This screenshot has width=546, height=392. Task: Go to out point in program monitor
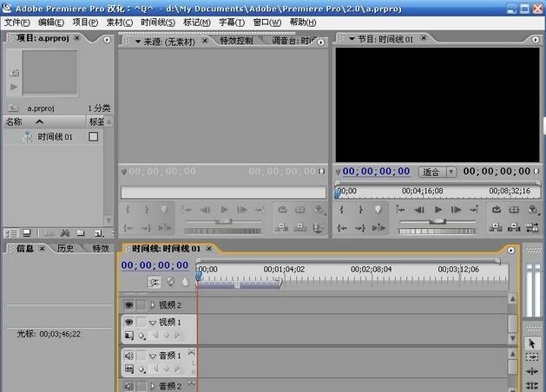tap(474, 209)
